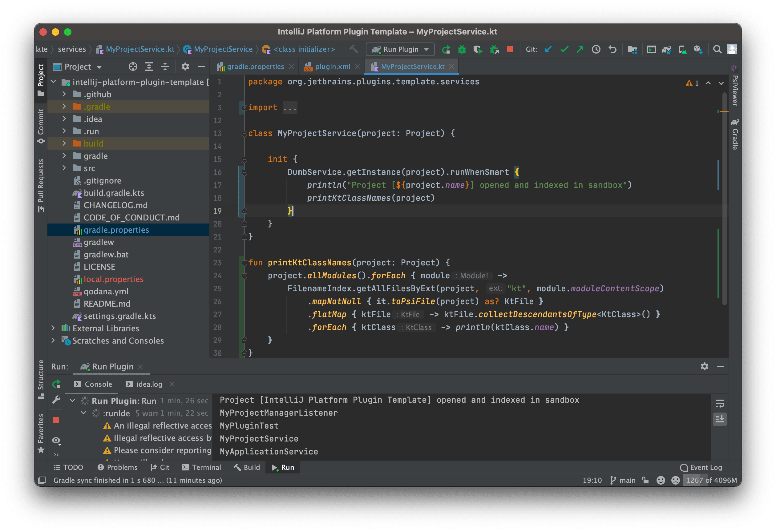Viewport: 776px width, 532px height.
Task: Toggle scroll to end of console
Action: pyautogui.click(x=720, y=419)
